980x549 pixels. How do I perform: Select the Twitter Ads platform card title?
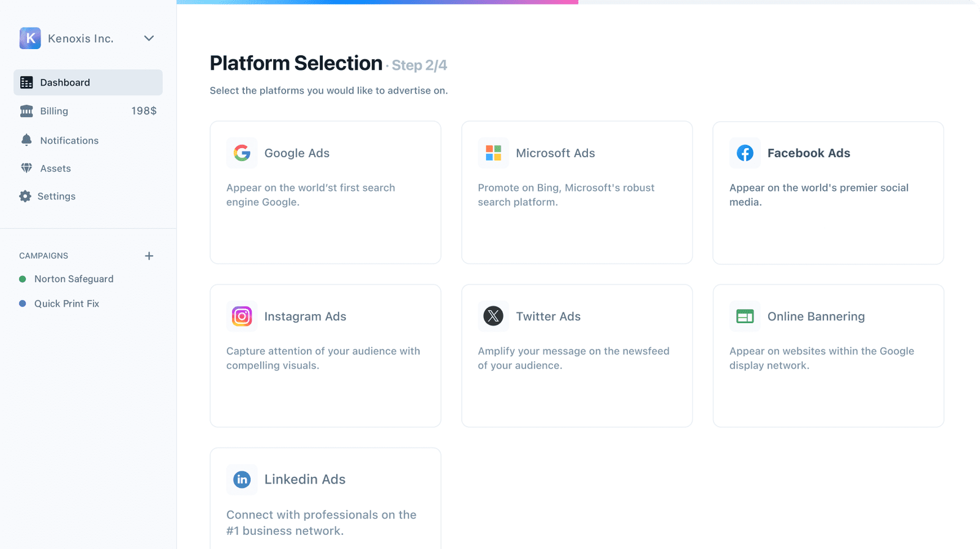[x=548, y=316]
